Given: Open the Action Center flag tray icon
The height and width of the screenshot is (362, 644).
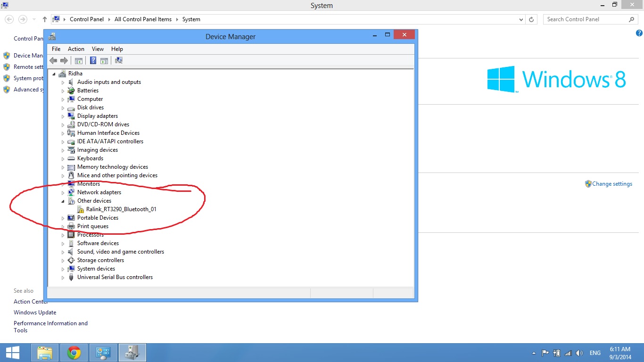Looking at the screenshot, I should pyautogui.click(x=545, y=353).
